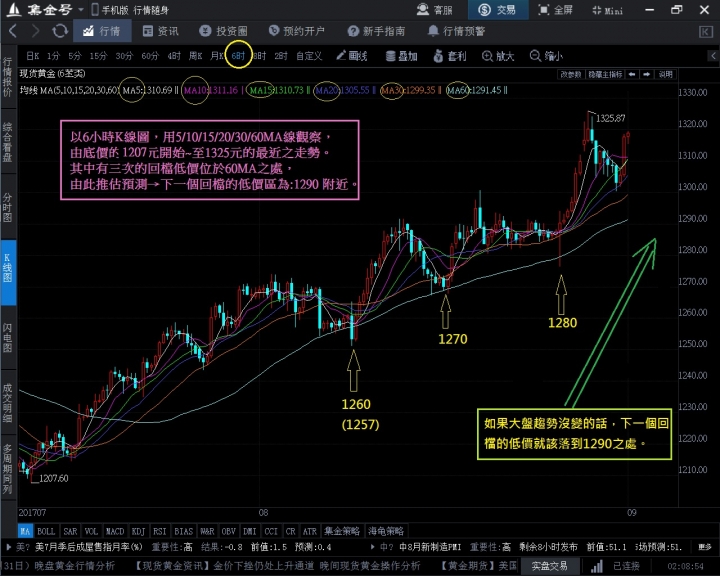Open the 成交明细 sidebar tab
The height and width of the screenshot is (576, 720).
(x=8, y=403)
